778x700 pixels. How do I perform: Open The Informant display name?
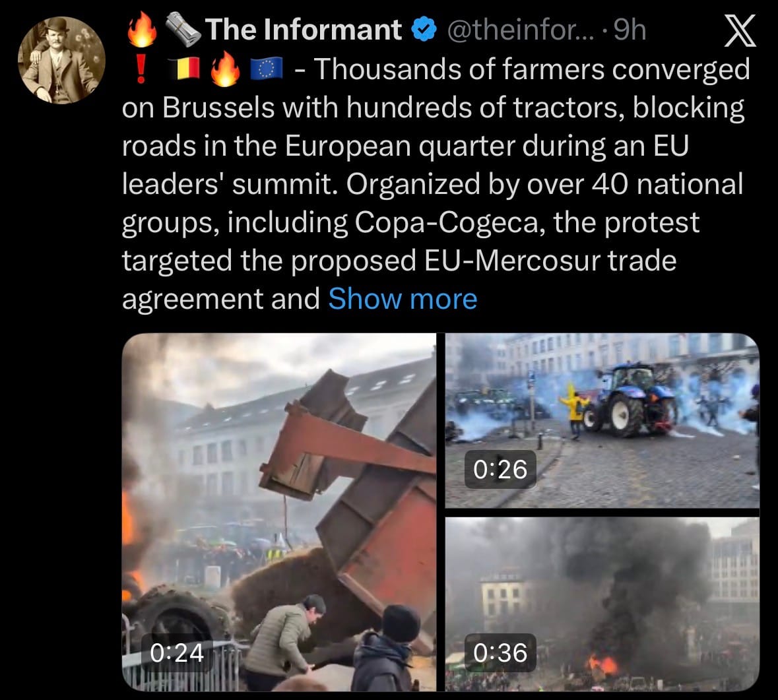303,30
